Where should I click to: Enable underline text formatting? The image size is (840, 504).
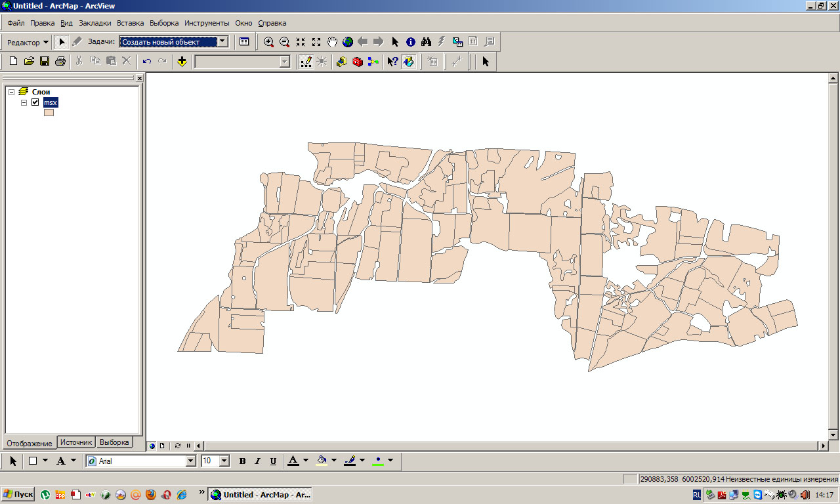(273, 460)
